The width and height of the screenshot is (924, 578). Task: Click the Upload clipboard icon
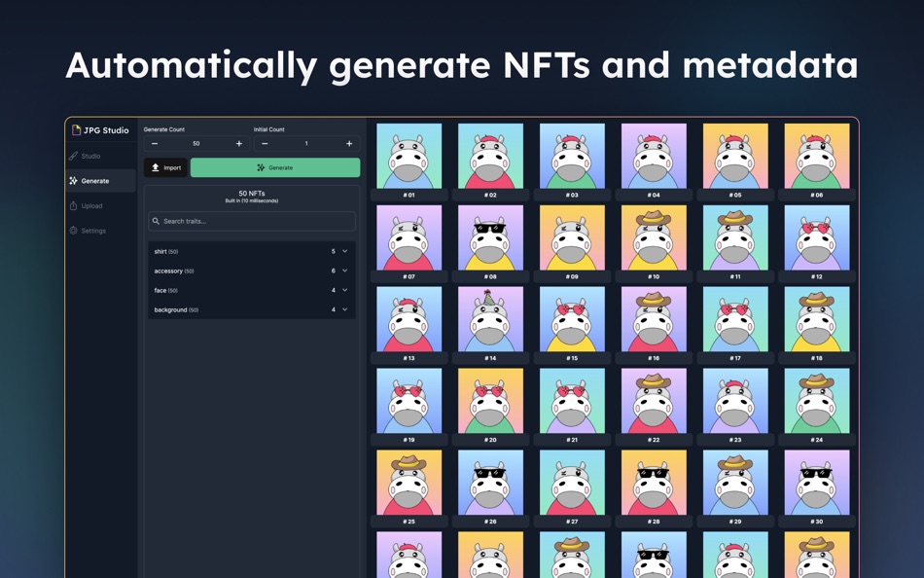point(73,206)
